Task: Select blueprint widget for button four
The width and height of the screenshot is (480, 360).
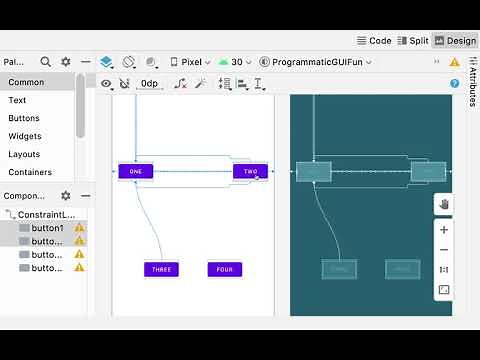Action: 403,269
